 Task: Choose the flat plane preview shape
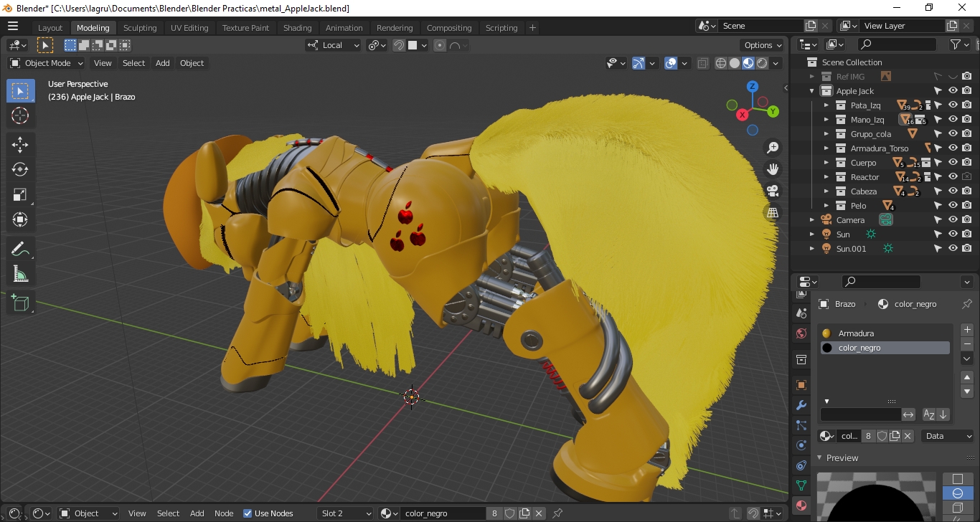click(957, 479)
